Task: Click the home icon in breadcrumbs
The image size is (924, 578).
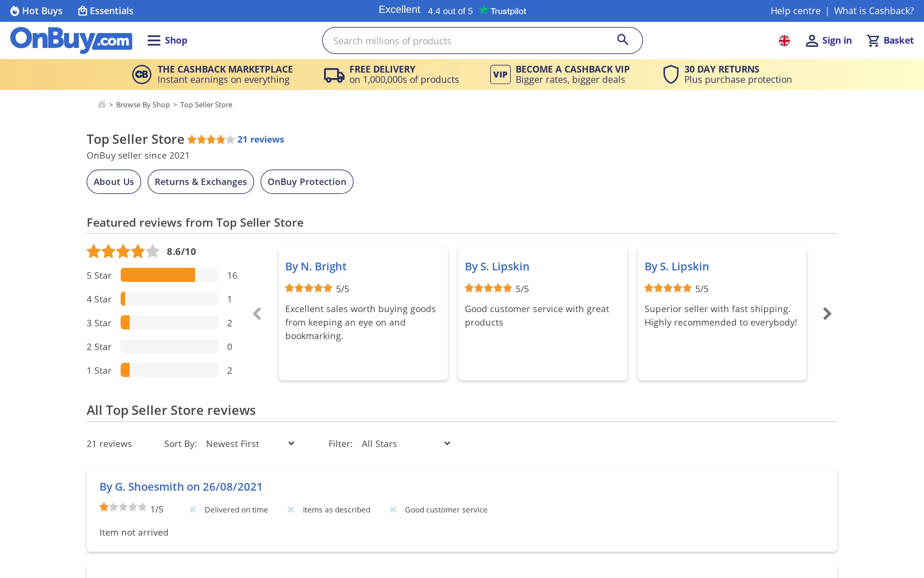Action: pos(102,104)
